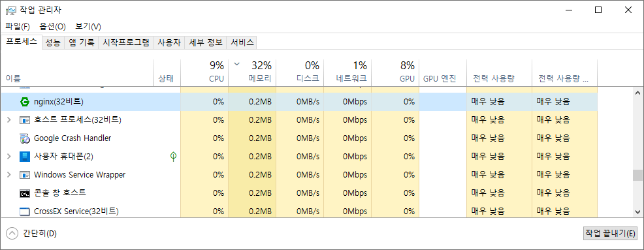644x250 pixels.
Task: Expand the 호스트 프로세스(32비트) group
Action: (9, 120)
